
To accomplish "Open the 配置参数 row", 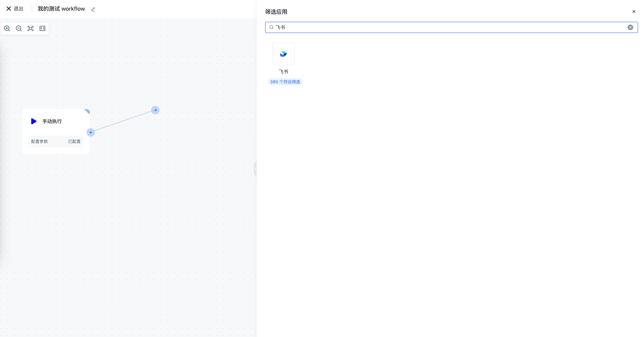I will pyautogui.click(x=39, y=141).
